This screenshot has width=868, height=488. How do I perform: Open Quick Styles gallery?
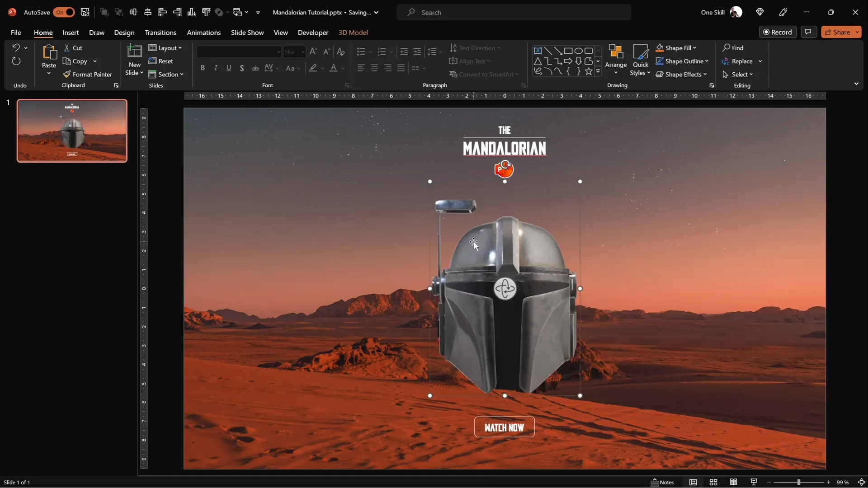click(640, 60)
